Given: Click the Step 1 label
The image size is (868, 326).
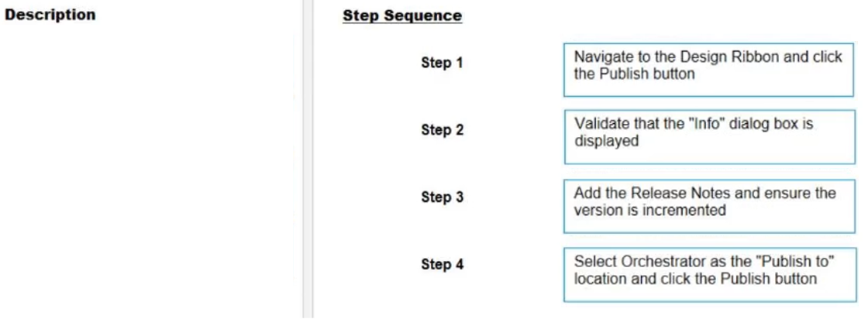Looking at the screenshot, I should [442, 63].
